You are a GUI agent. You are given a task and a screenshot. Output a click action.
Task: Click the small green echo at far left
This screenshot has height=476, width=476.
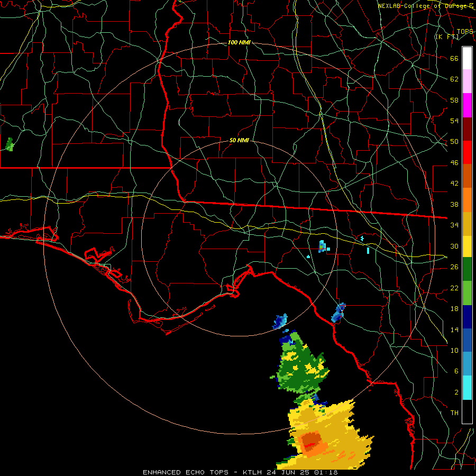pyautogui.click(x=10, y=144)
